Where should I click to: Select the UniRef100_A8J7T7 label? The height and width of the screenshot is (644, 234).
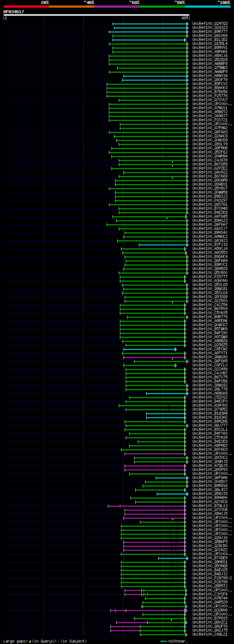point(210,425)
